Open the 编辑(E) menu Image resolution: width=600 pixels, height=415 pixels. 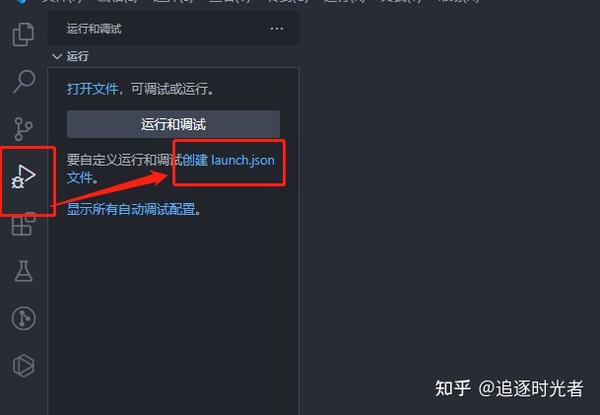(x=117, y=1)
